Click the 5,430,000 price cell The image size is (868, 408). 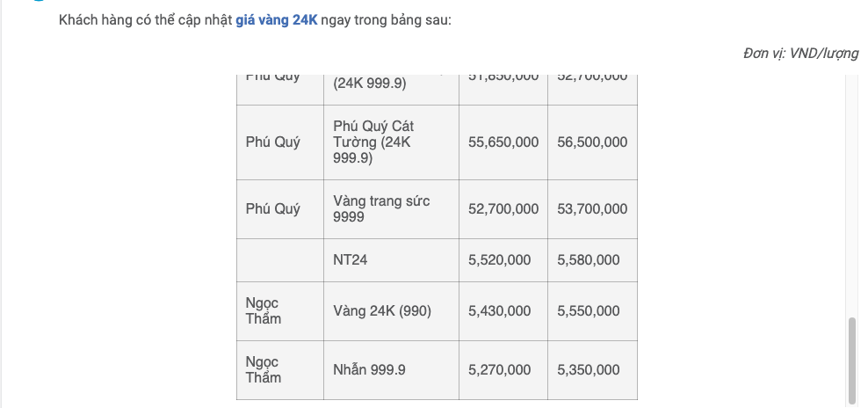[x=499, y=311]
